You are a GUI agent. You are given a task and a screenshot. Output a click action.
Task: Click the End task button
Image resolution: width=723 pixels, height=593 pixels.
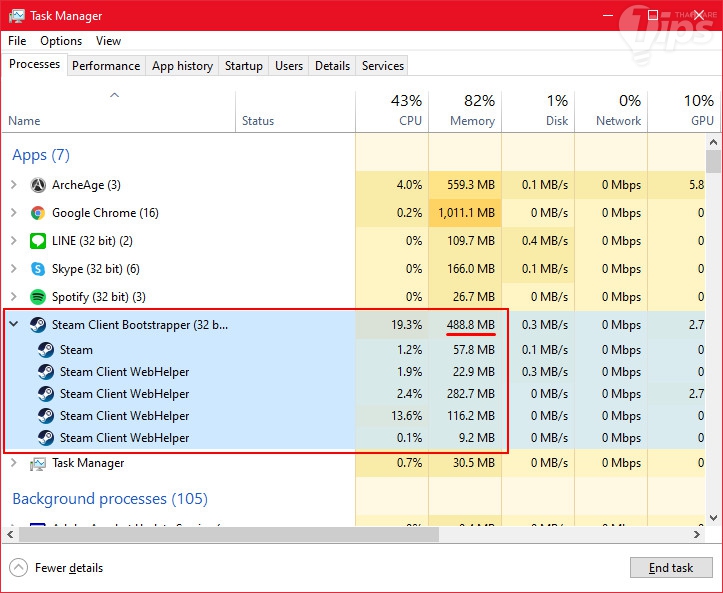tap(671, 568)
